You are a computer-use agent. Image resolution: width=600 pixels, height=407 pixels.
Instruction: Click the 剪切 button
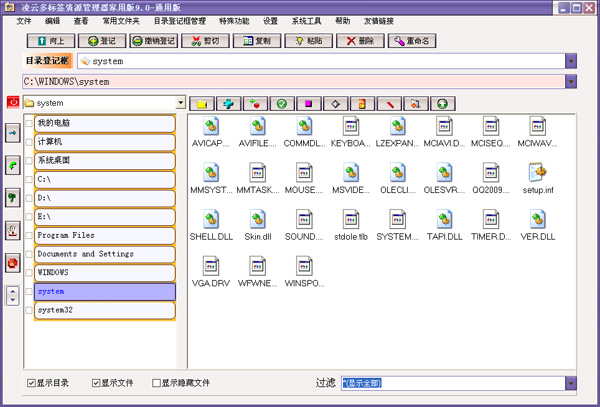pyautogui.click(x=205, y=41)
